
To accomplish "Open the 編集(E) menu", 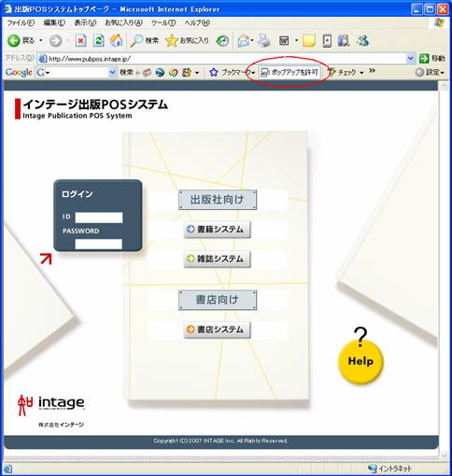I will 54,22.
